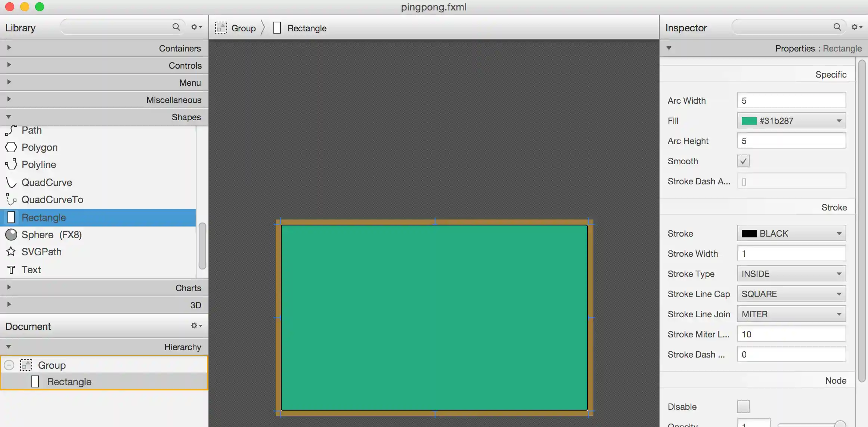868x427 pixels.
Task: Open the Library panel gear menu
Action: coord(195,27)
